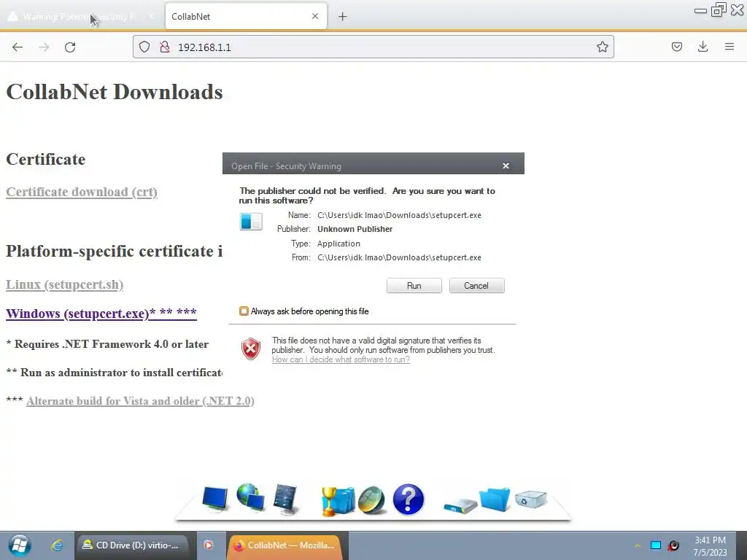Click Run in the Security Warning dialog

click(x=414, y=286)
